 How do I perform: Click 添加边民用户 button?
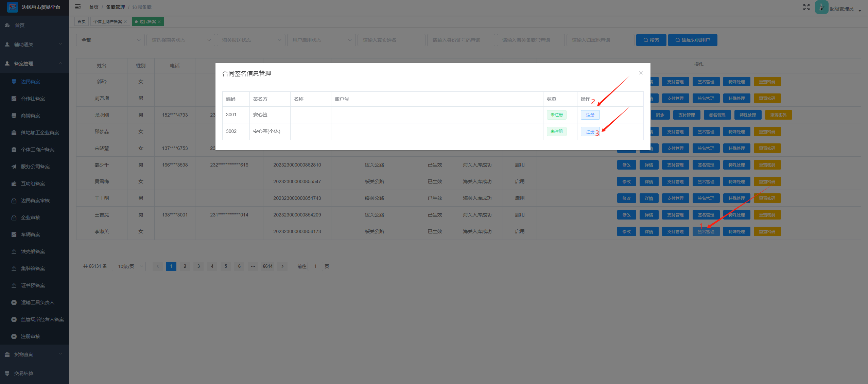(693, 40)
